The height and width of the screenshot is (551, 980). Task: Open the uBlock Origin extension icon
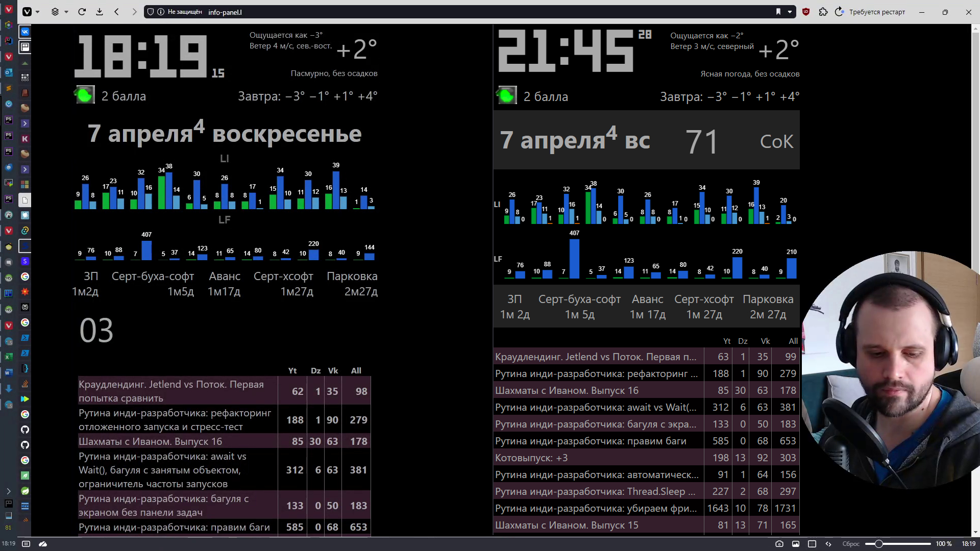pos(806,12)
